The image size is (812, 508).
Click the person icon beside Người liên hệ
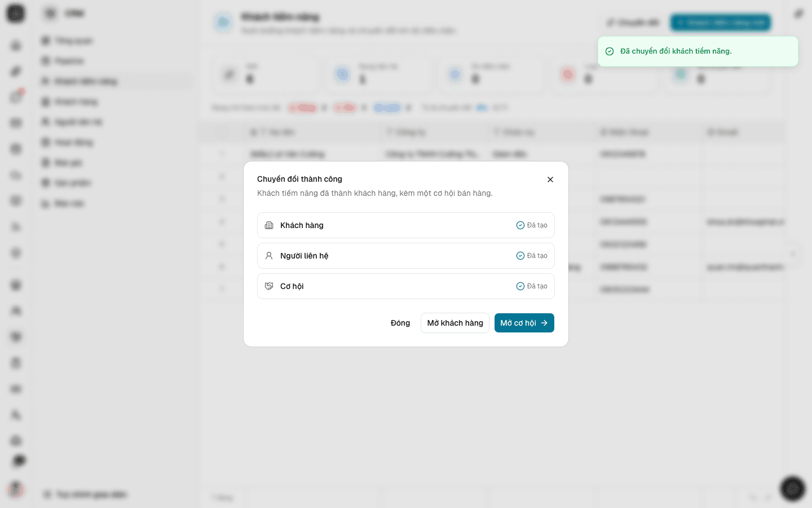(269, 256)
